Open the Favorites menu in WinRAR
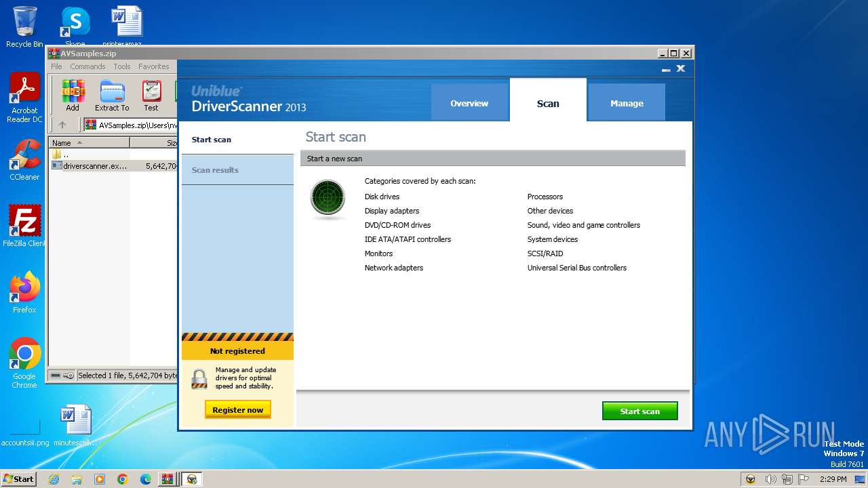The image size is (868, 488). pos(154,66)
